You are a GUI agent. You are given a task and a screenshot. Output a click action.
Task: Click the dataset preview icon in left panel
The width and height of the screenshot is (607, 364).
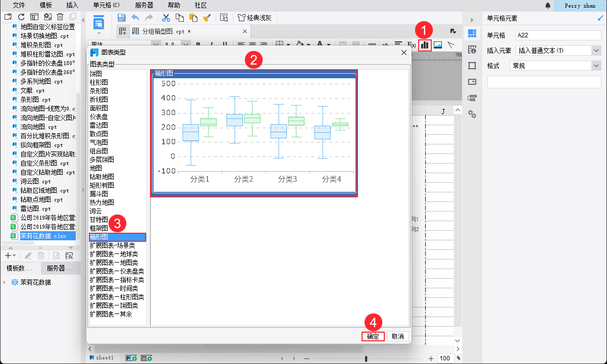coord(56,255)
